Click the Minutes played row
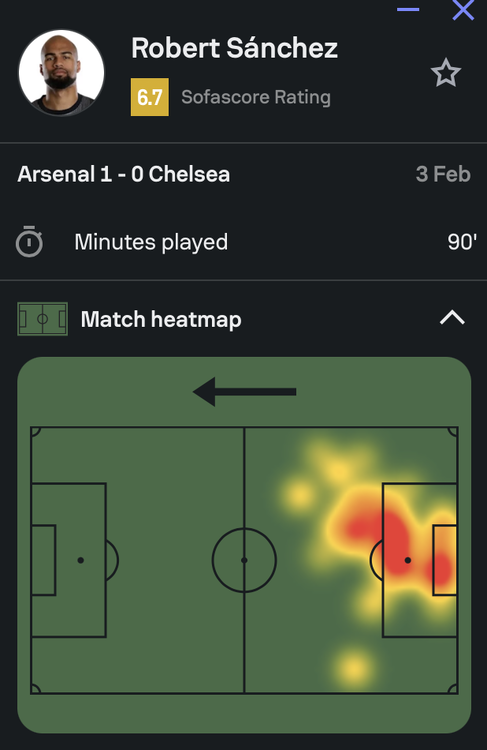The width and height of the screenshot is (487, 750). coord(244,242)
